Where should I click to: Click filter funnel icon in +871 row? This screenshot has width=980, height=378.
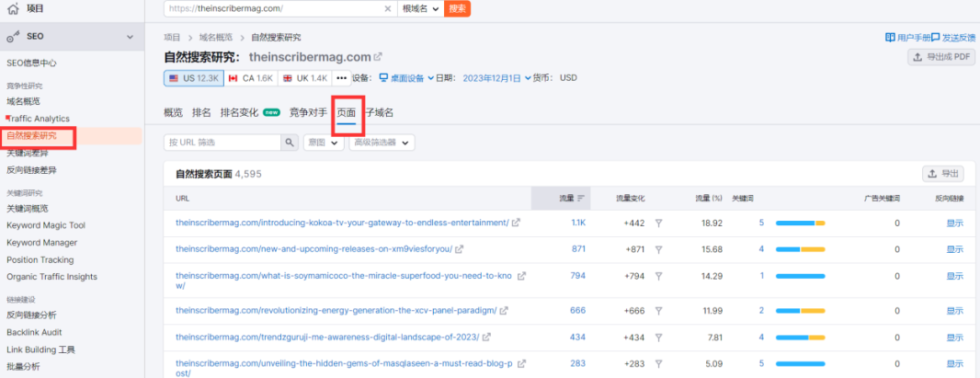click(658, 249)
